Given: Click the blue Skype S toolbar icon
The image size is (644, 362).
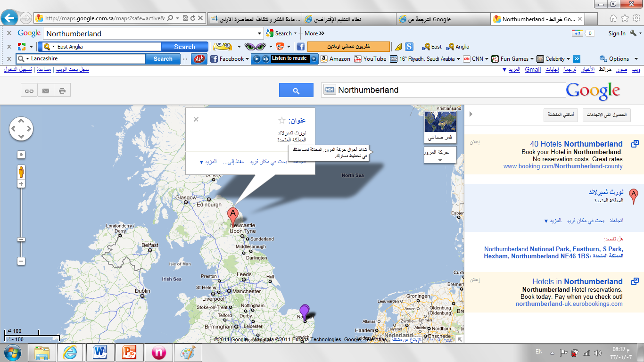Looking at the screenshot, I should [x=409, y=47].
